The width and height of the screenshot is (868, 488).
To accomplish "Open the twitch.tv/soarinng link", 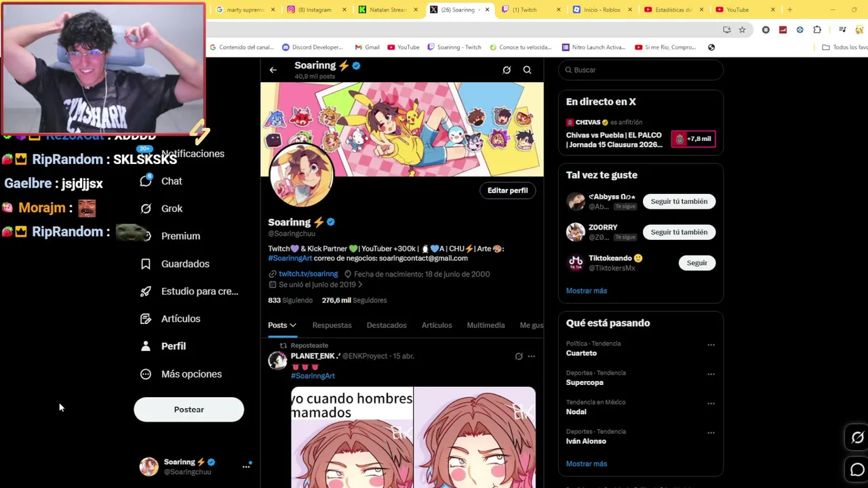I will [308, 274].
